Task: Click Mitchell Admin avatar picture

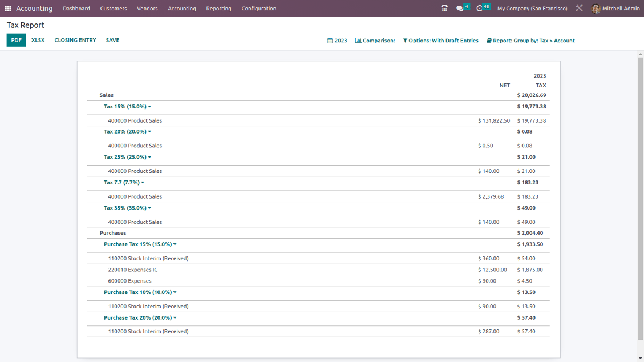Action: [x=596, y=8]
